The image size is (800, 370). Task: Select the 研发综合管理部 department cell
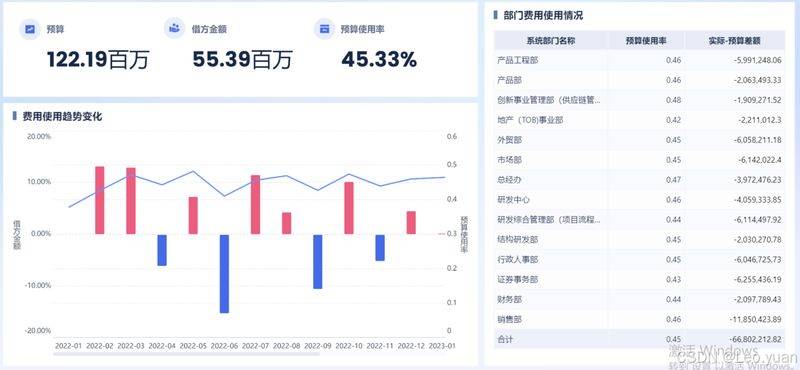click(549, 219)
